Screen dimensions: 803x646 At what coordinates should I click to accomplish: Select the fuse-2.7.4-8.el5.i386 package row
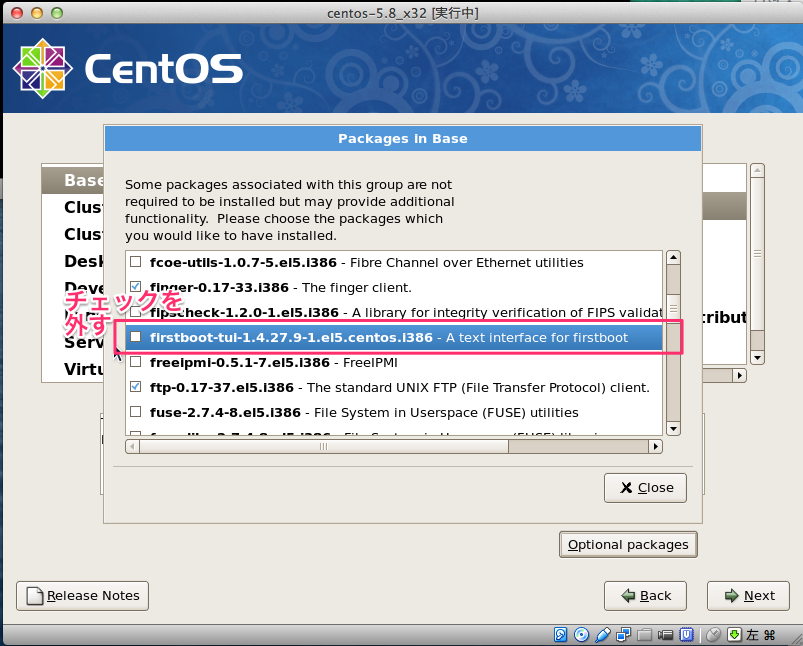pyautogui.click(x=394, y=412)
